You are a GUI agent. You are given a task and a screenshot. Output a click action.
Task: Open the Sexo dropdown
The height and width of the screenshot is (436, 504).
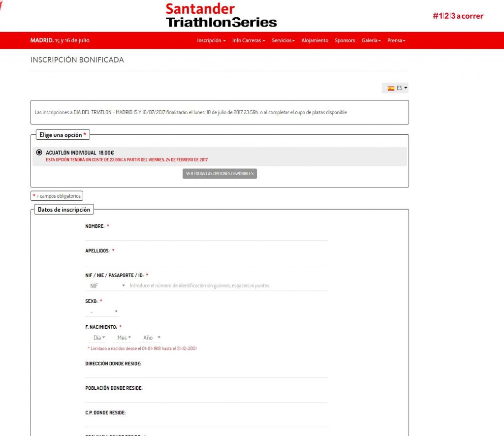[x=102, y=311]
